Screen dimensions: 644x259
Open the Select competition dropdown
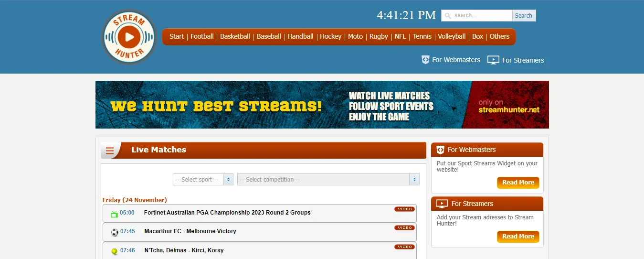coord(328,180)
